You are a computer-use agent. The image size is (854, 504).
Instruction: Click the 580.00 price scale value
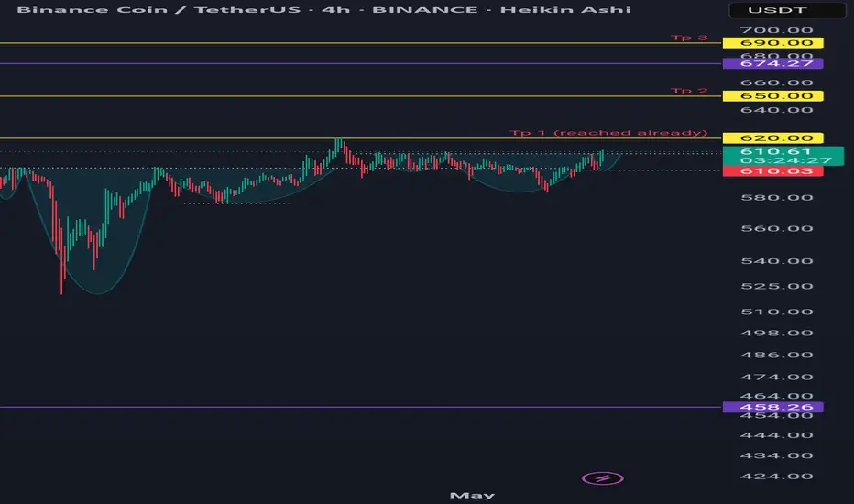[777, 198]
